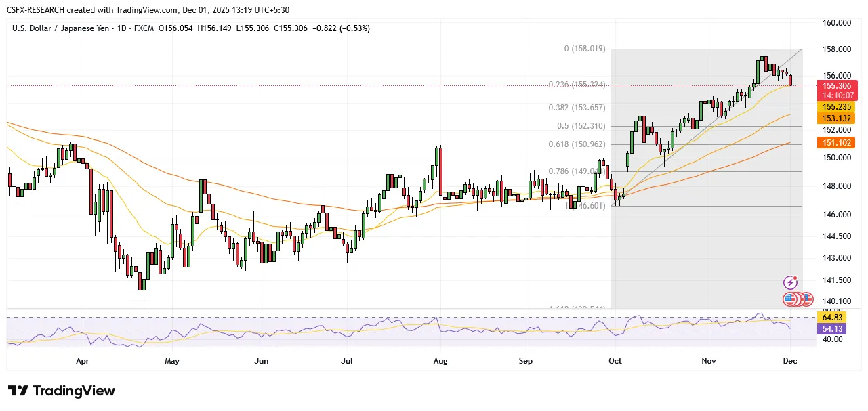Select the 0.382 (153.657) Fibonacci level label
Screen dimensions: 868x411
coord(578,108)
